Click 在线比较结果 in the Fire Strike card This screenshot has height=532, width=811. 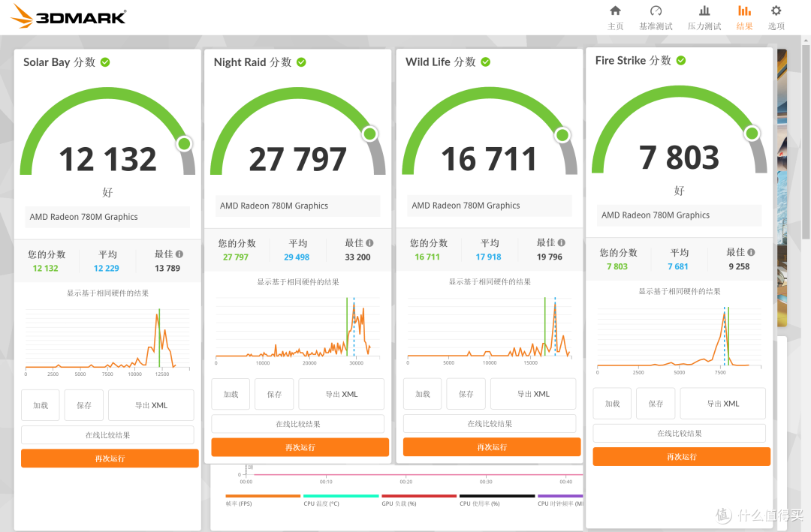click(680, 433)
